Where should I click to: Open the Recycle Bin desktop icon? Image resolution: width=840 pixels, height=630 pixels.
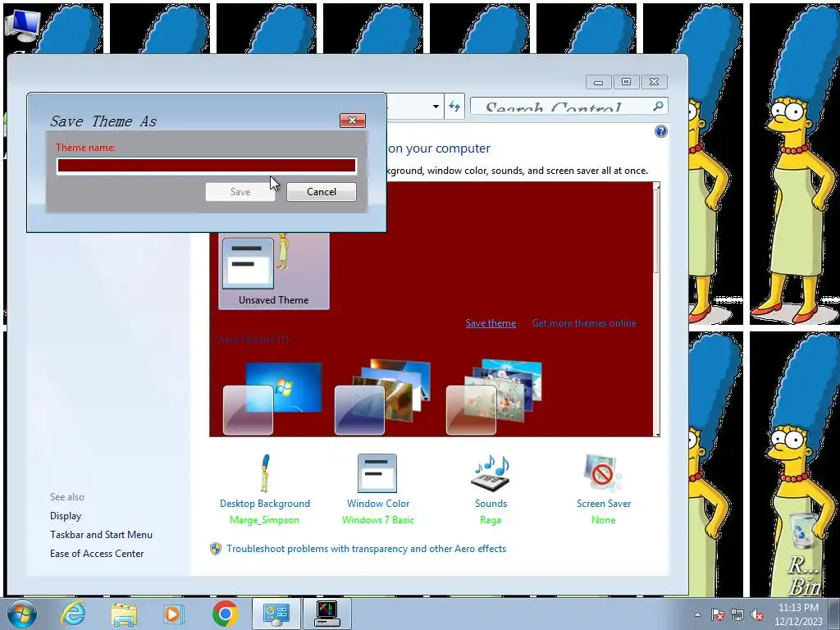804,552
